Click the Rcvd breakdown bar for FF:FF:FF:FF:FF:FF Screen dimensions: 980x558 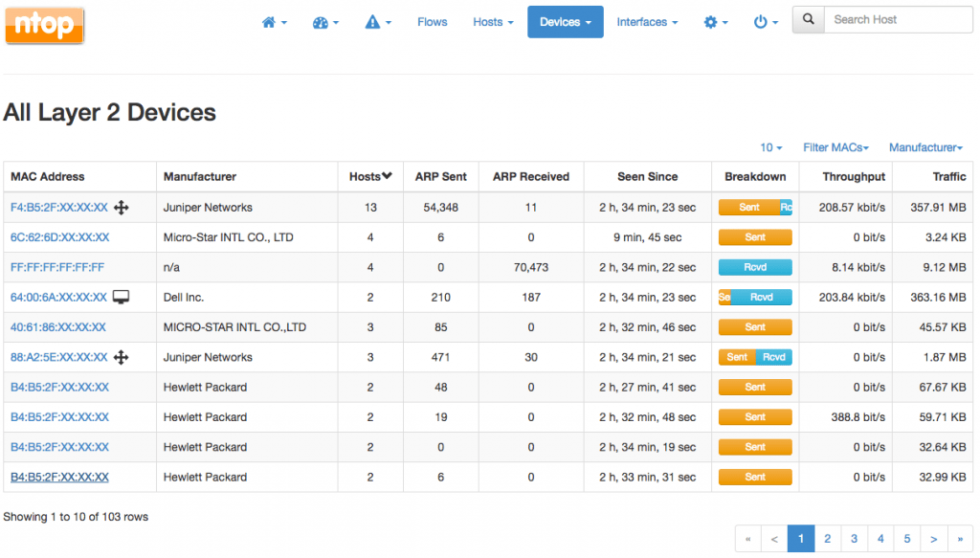click(755, 268)
